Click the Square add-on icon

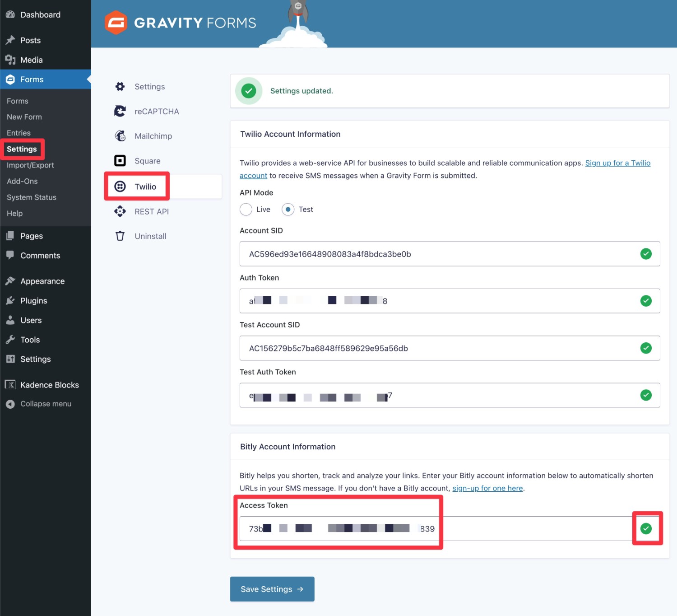click(x=120, y=160)
